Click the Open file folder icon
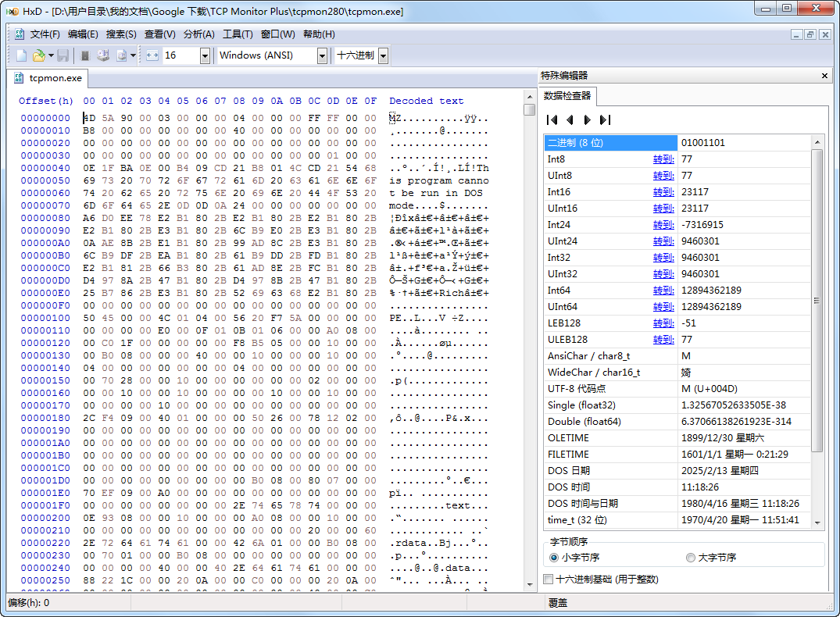 (38, 55)
